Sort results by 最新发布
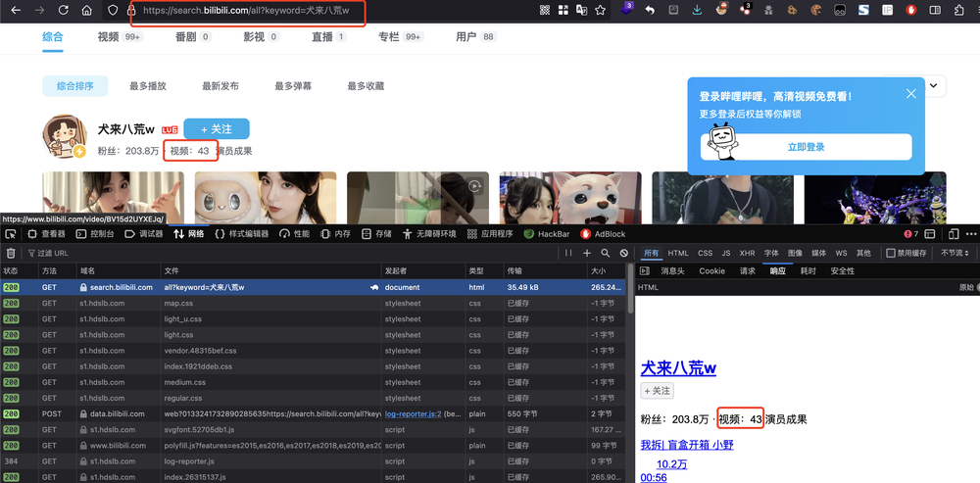This screenshot has width=980, height=483. 220,86
